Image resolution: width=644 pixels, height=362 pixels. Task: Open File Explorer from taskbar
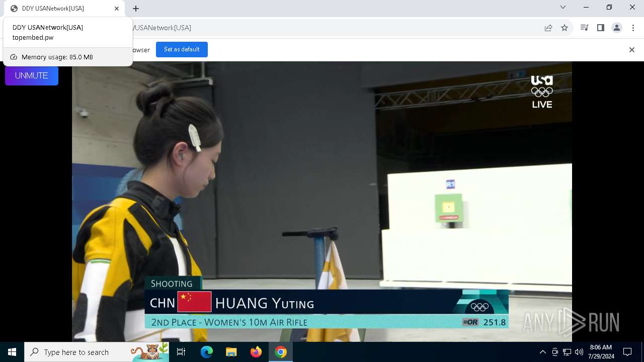click(231, 352)
